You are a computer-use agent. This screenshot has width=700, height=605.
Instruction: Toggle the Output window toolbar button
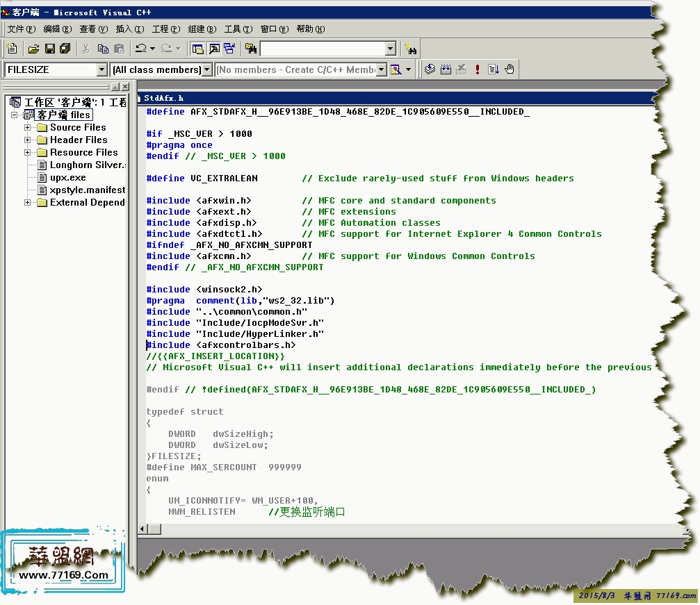[x=213, y=49]
